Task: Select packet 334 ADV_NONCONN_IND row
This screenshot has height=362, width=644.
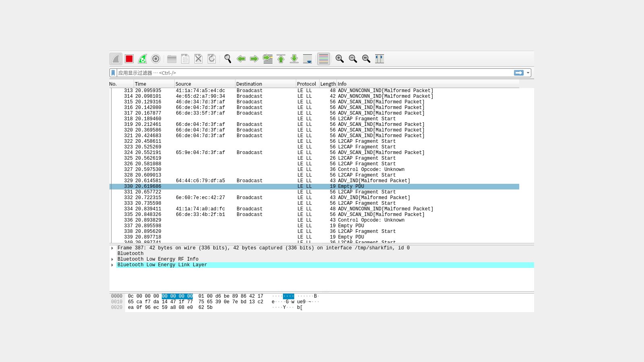Action: 314,209
